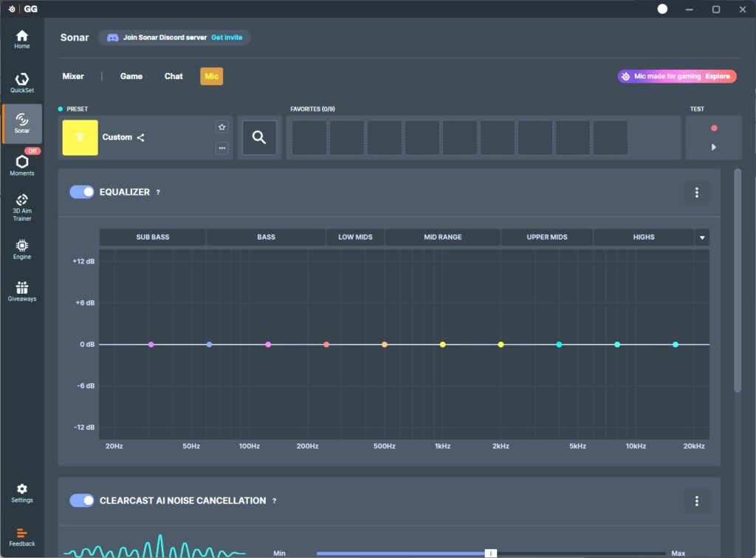Open the ClearCast three-dot options menu
756x558 pixels.
(697, 501)
